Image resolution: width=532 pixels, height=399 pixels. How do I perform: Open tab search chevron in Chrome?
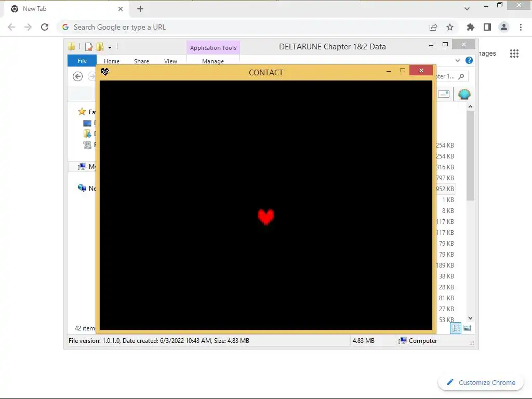(467, 9)
